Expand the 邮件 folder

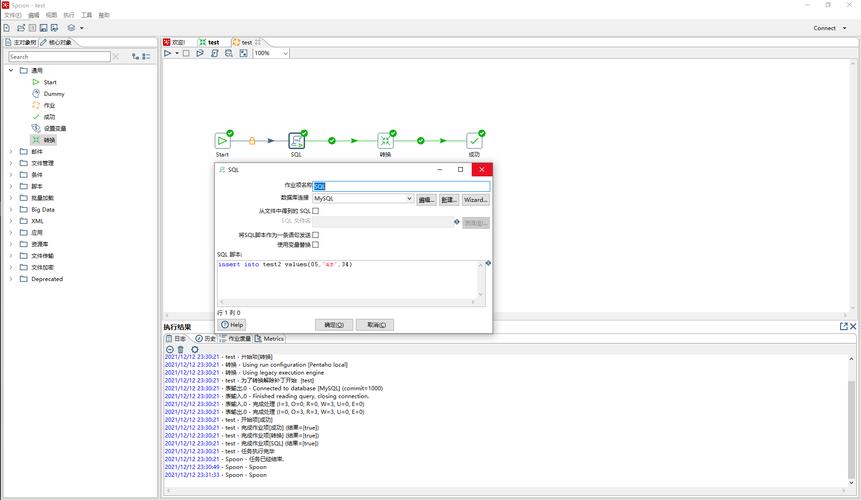click(x=10, y=151)
